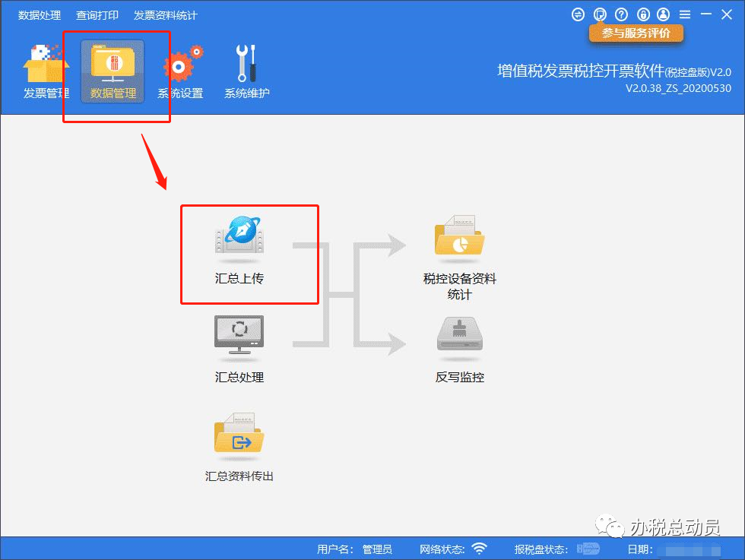Select 数据管理 toolbar icon

113,71
